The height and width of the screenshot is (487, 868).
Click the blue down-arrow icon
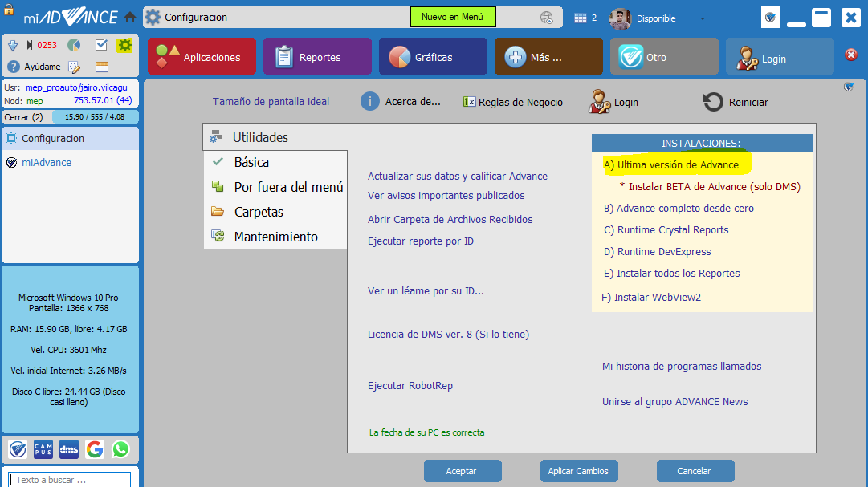coord(13,46)
